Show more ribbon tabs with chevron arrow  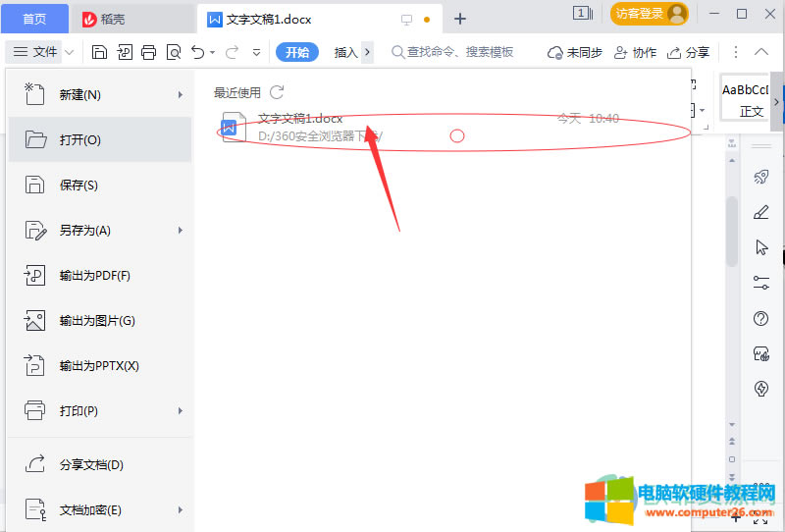[367, 52]
